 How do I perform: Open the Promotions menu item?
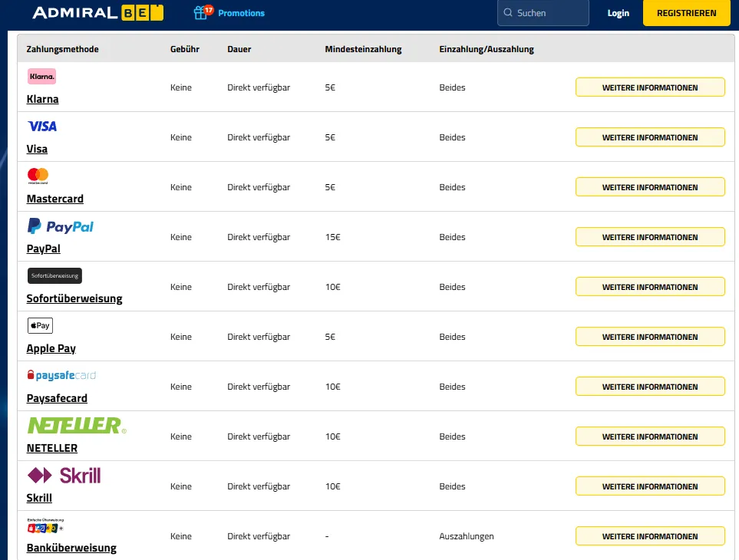[241, 13]
